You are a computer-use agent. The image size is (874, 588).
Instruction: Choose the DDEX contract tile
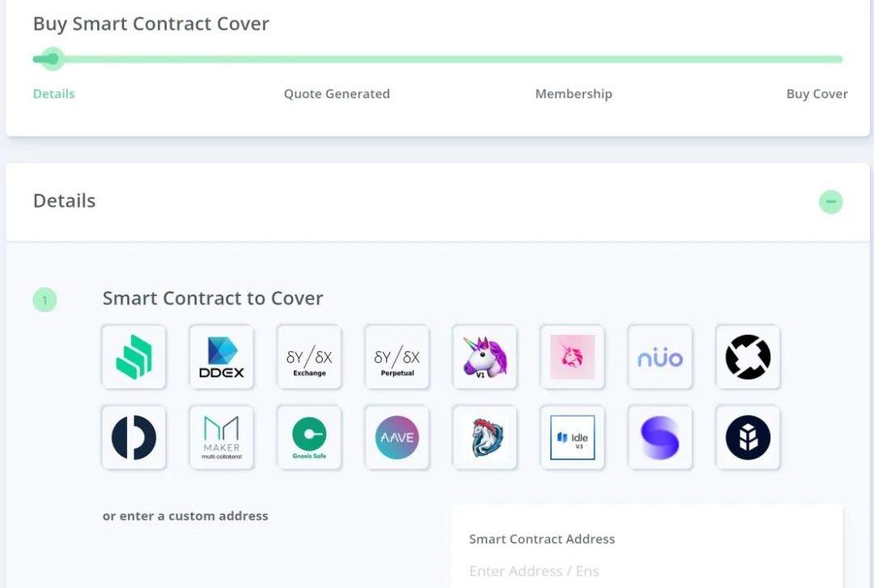tap(221, 357)
